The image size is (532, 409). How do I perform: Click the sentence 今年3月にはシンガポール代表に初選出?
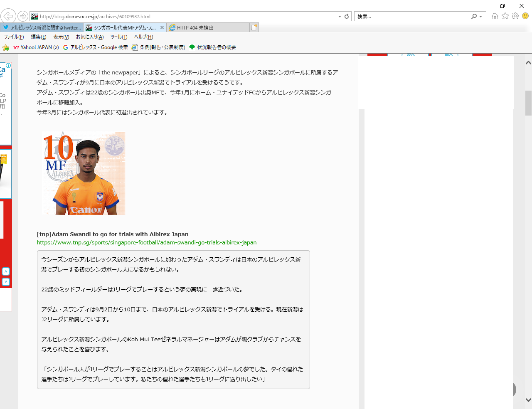(x=102, y=112)
